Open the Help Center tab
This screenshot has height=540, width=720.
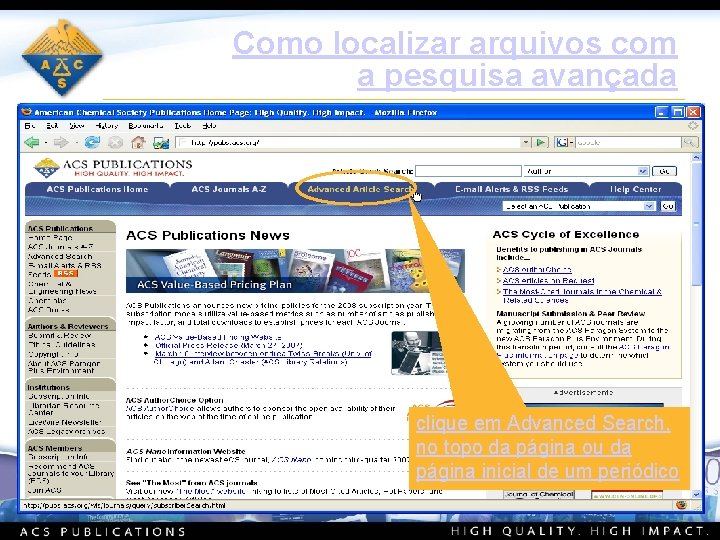pos(636,189)
